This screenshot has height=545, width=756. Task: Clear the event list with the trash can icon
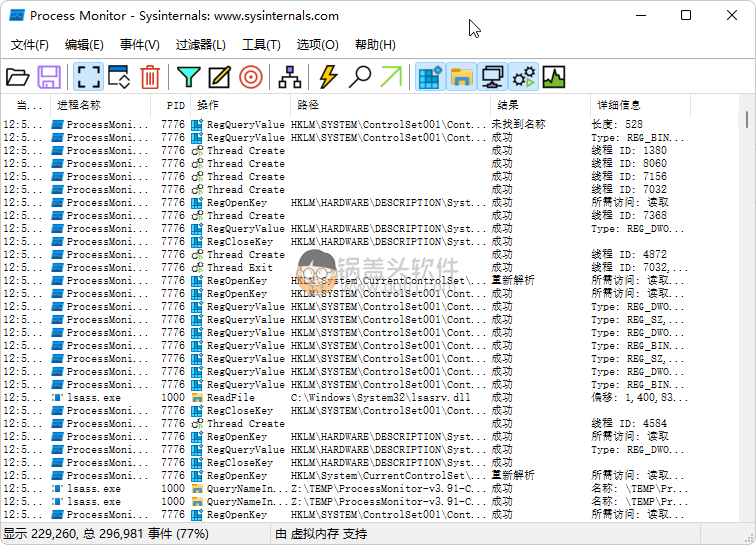click(150, 77)
